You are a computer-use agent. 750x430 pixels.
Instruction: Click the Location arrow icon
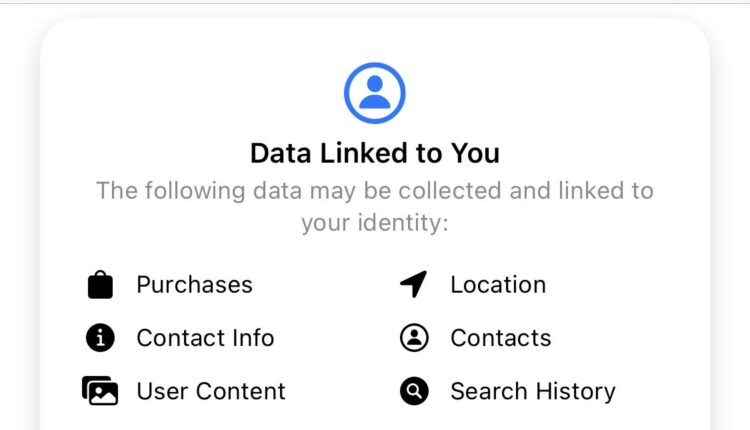click(414, 285)
